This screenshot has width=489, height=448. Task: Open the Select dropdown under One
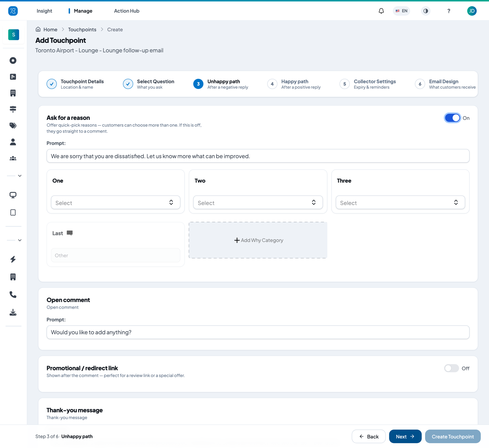pos(115,203)
